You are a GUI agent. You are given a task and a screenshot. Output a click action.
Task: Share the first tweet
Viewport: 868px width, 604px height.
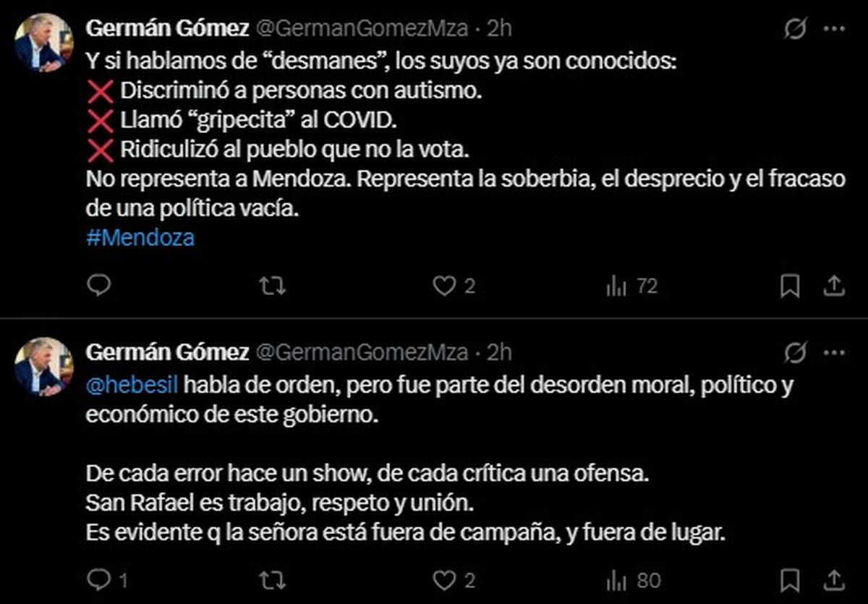tap(833, 284)
